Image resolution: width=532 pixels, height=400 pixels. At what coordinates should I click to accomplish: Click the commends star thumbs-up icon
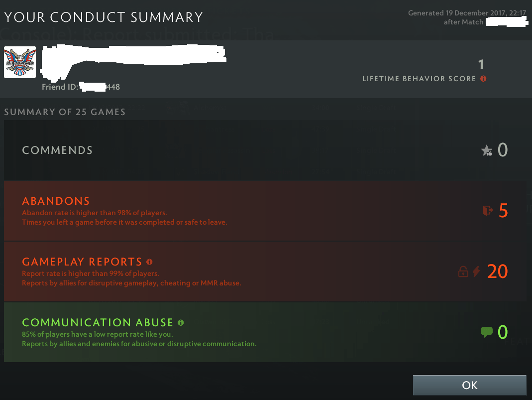pyautogui.click(x=487, y=150)
